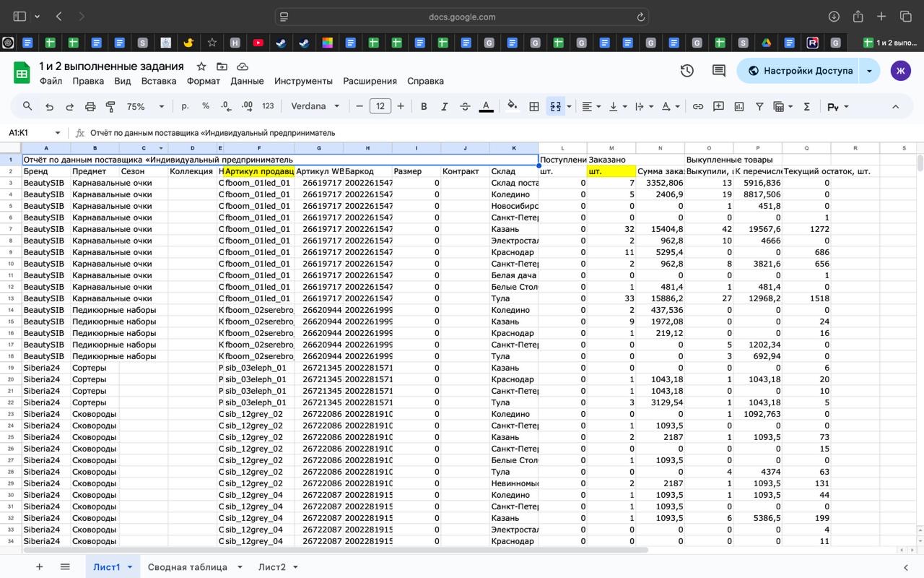924x578 pixels.
Task: Open the functions sigma menu
Action: click(807, 106)
